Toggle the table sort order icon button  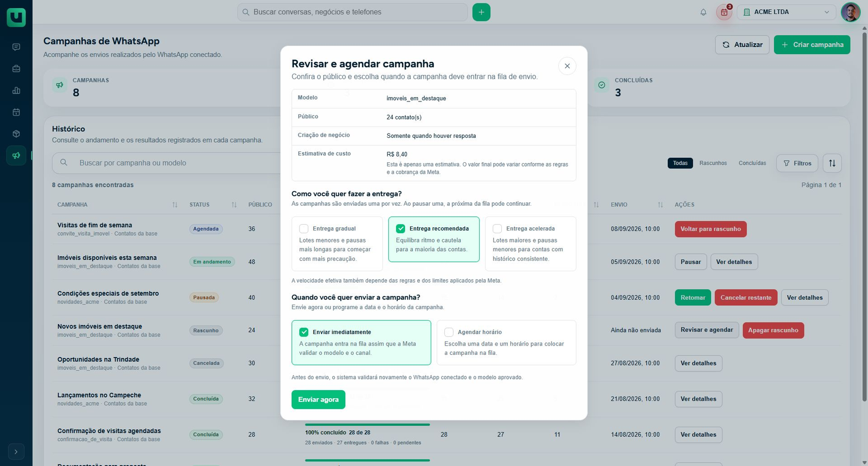tap(832, 163)
